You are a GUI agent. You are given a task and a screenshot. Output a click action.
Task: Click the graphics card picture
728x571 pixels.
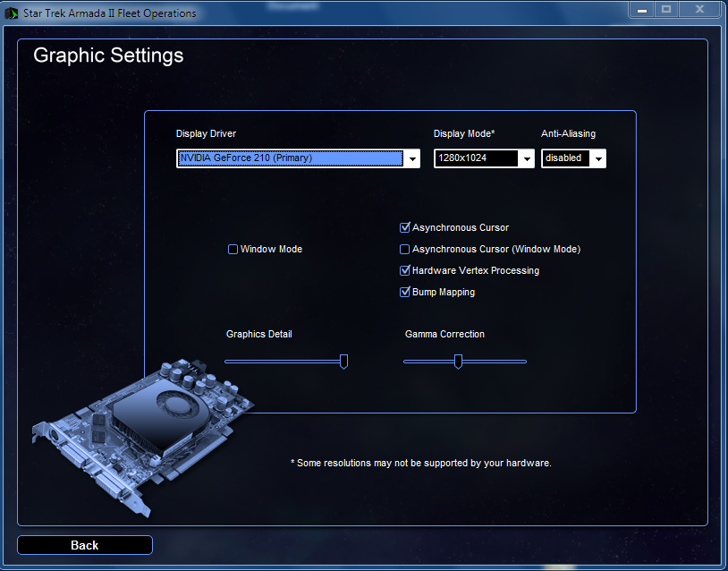pos(141,437)
